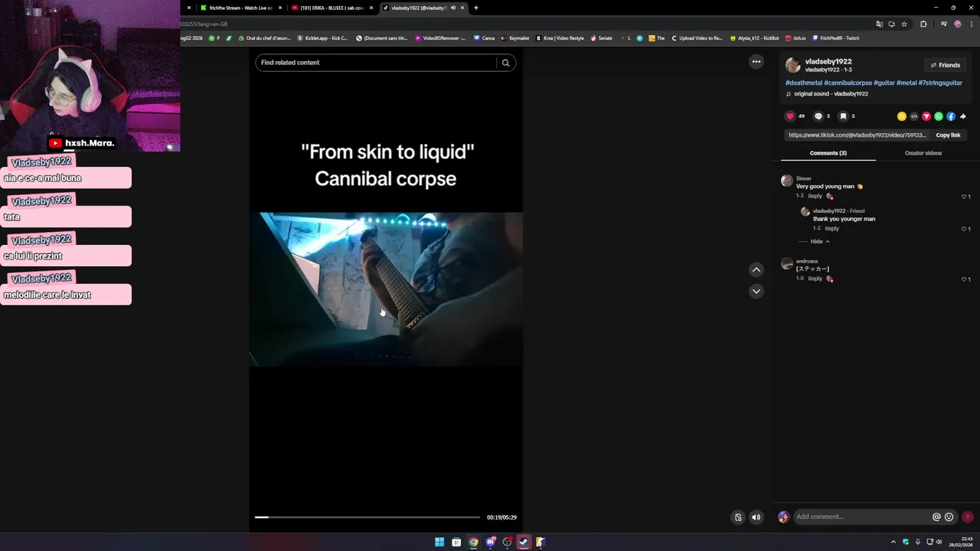Viewport: 980px width, 551px height.
Task: Open more share options arrow icon
Action: [962, 116]
